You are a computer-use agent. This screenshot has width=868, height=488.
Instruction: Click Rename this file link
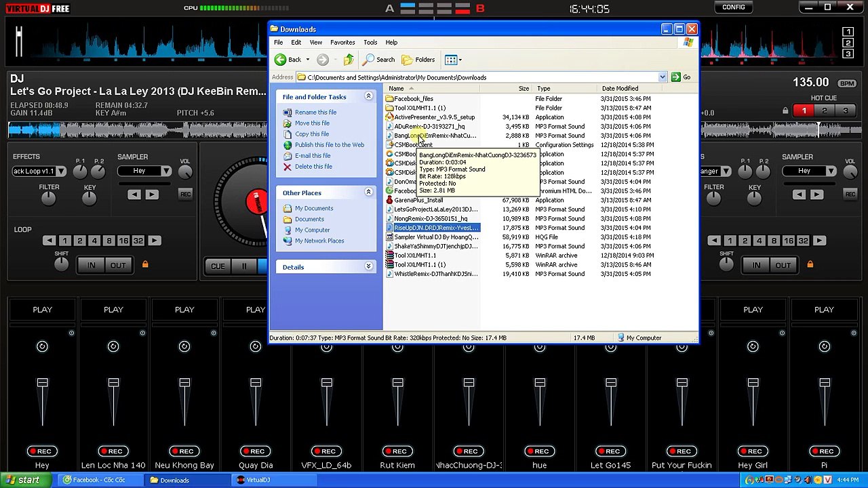tap(315, 113)
